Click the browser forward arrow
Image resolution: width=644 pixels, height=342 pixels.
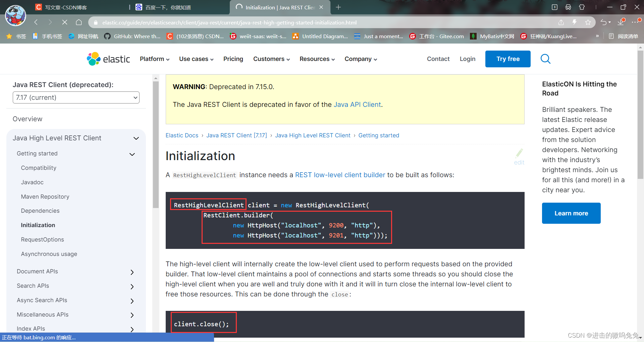(50, 22)
